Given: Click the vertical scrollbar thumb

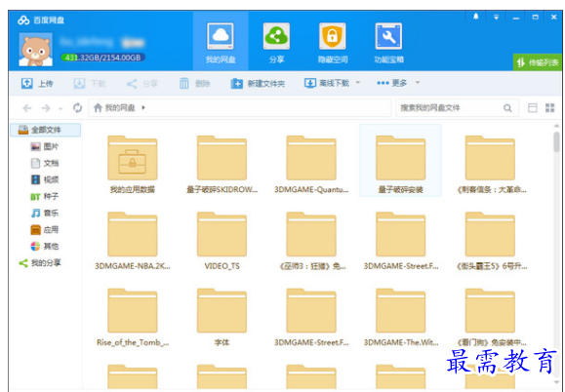Looking at the screenshot, I should [557, 141].
